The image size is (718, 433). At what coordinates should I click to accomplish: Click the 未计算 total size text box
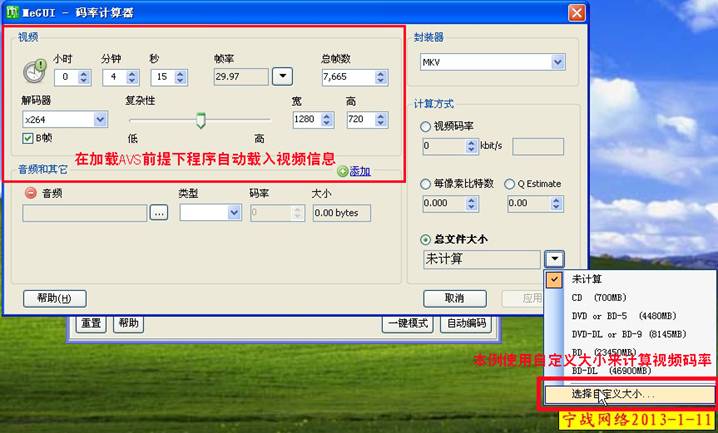(482, 259)
